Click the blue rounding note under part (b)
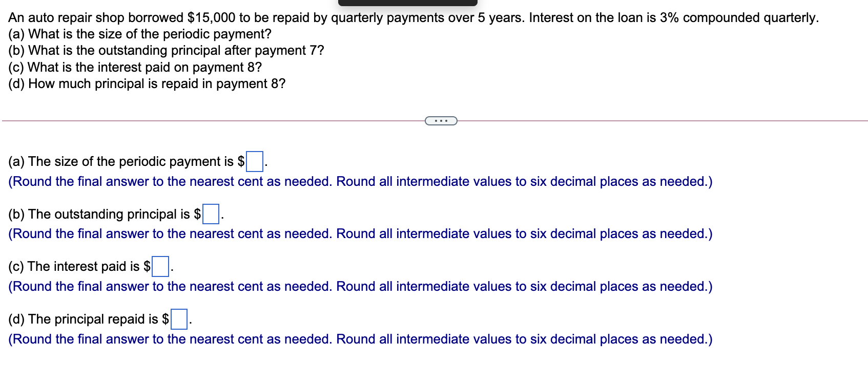The height and width of the screenshot is (385, 868). pyautogui.click(x=360, y=233)
